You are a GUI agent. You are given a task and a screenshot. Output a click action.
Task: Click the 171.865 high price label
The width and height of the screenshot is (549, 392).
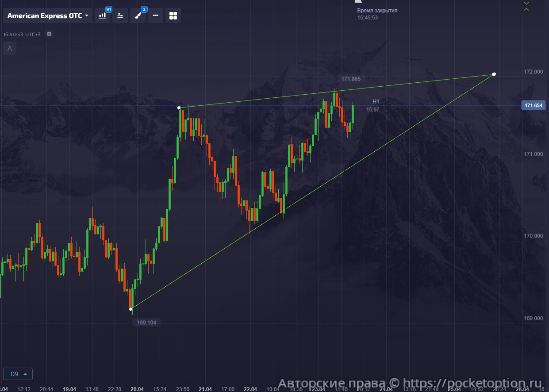point(351,79)
